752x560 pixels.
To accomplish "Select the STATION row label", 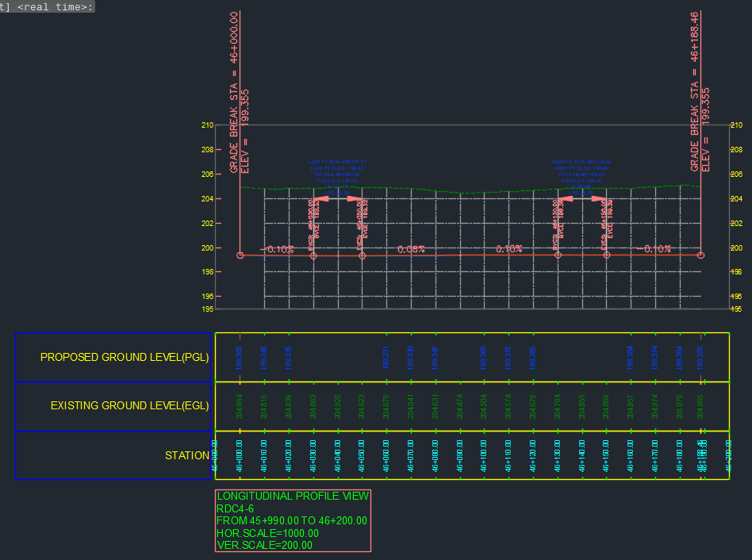I will tap(187, 455).
